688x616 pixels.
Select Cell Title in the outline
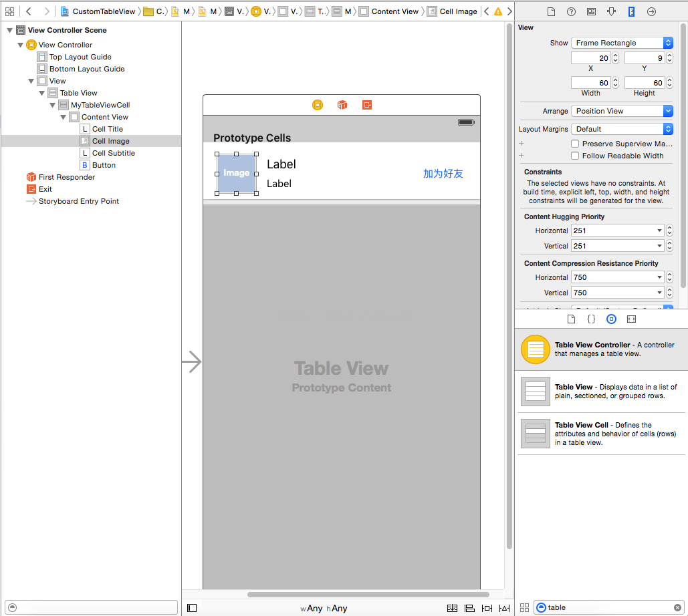pyautogui.click(x=108, y=129)
